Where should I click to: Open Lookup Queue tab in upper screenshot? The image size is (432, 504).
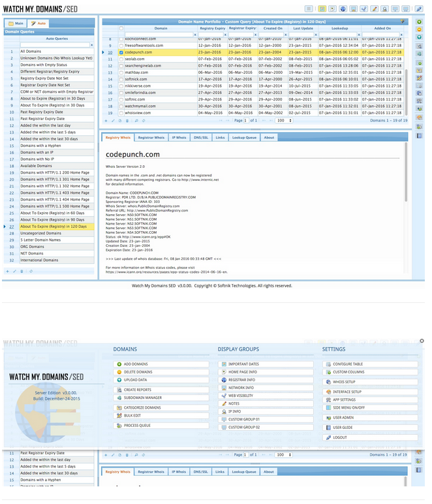click(x=244, y=138)
